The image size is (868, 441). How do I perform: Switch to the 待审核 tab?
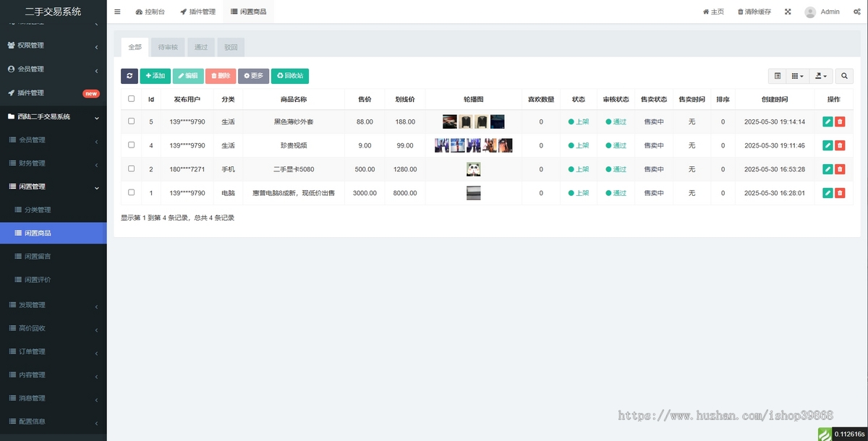point(168,48)
